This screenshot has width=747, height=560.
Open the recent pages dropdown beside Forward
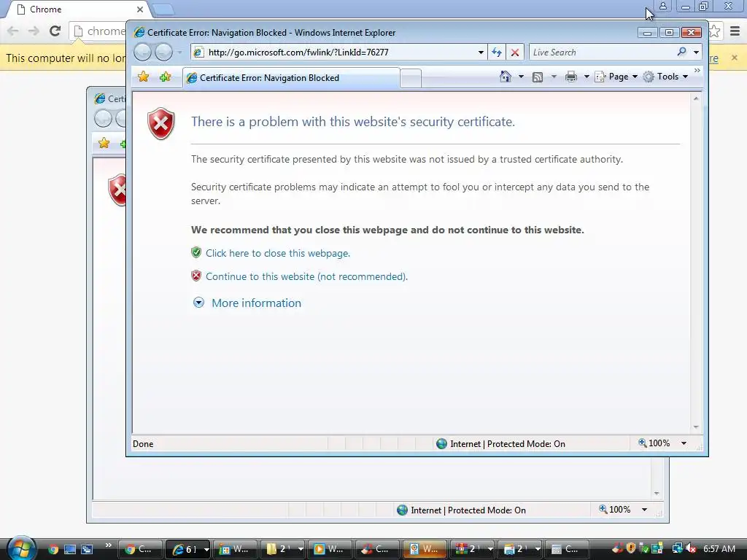point(179,52)
